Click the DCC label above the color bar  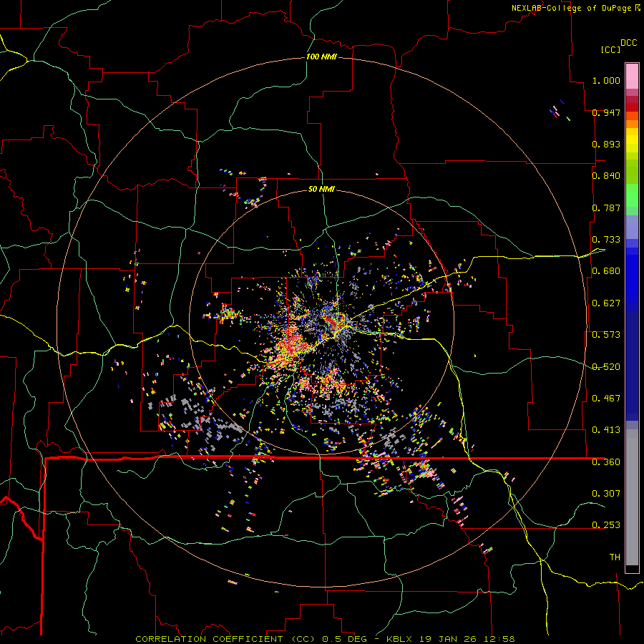629,43
